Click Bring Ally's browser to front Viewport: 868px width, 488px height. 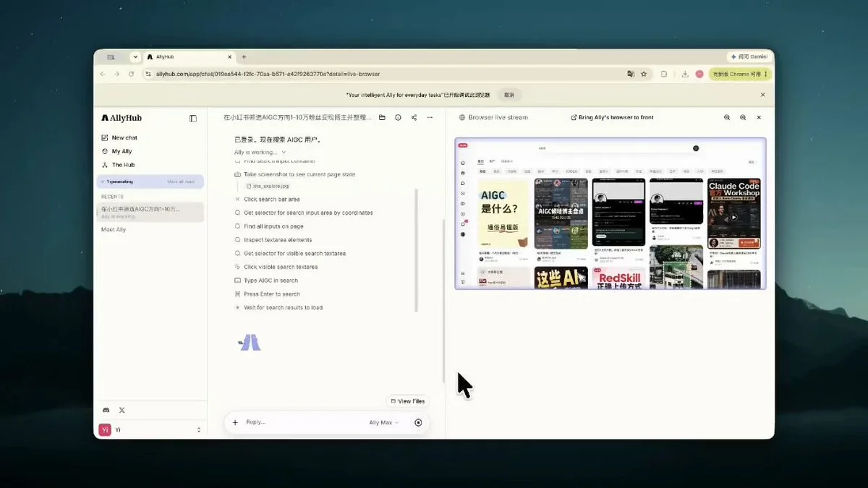pos(612,117)
